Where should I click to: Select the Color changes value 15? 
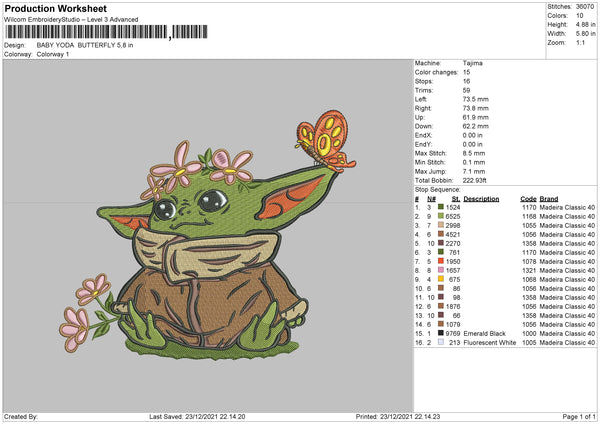tap(466, 72)
